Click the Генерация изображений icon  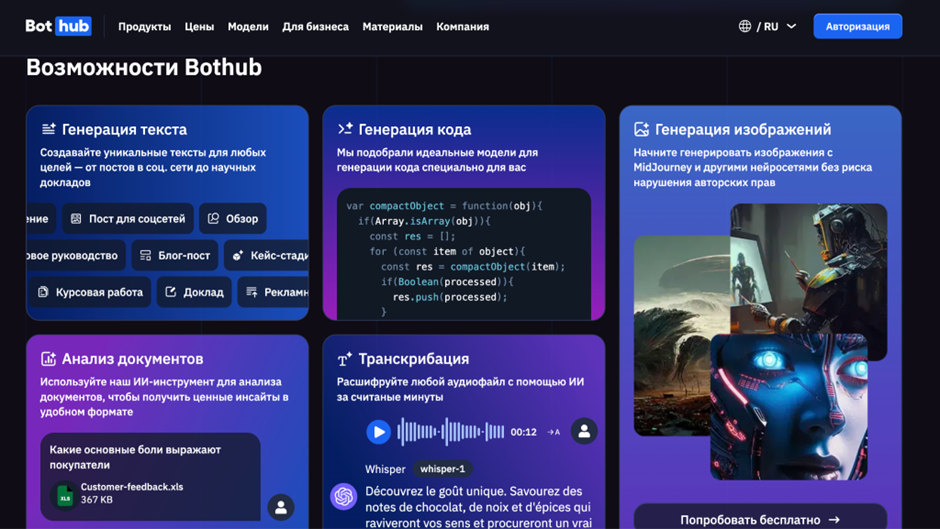tap(641, 129)
